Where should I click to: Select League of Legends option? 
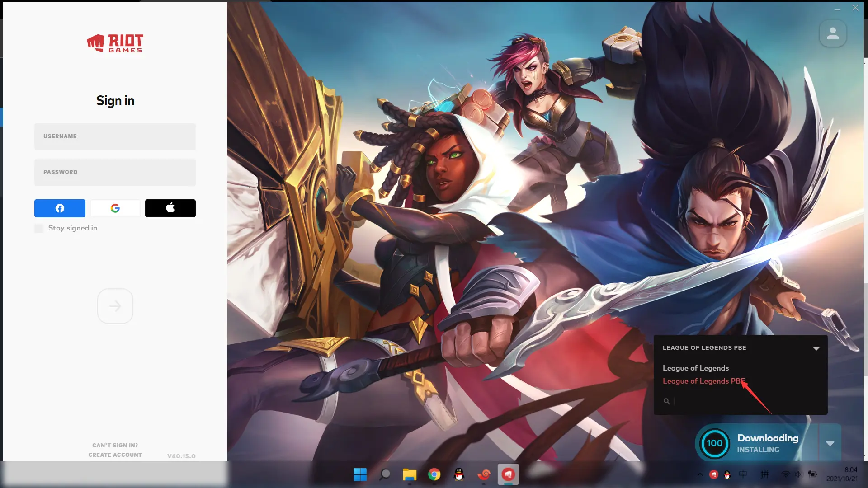tap(696, 368)
